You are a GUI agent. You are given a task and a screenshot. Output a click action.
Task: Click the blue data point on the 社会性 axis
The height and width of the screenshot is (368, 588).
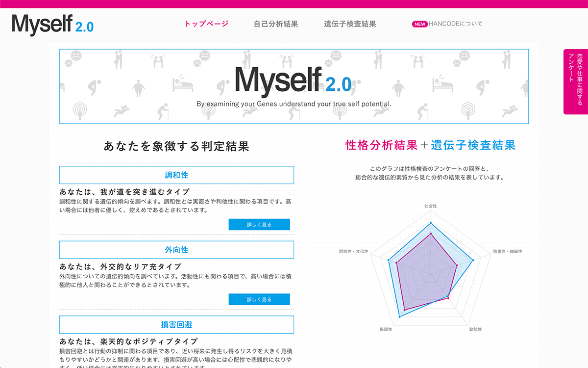(431, 223)
